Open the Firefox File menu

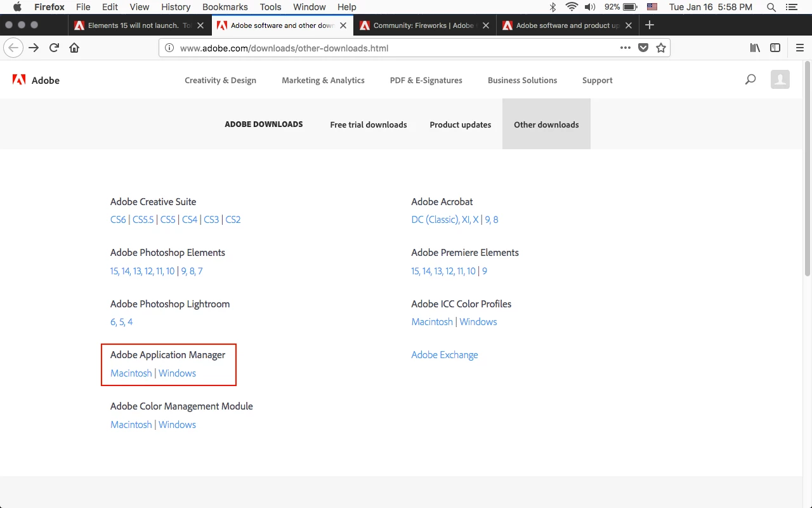point(83,7)
